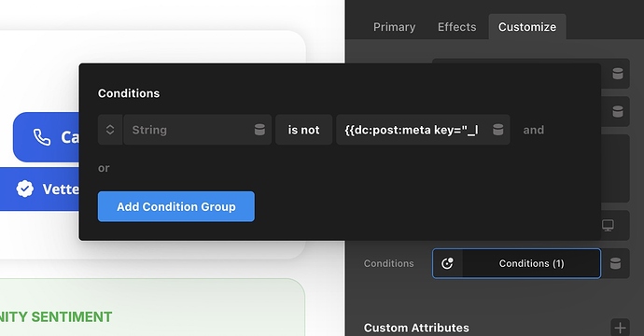This screenshot has width=644, height=336.
Task: Open the Customize tab
Action: 527,27
